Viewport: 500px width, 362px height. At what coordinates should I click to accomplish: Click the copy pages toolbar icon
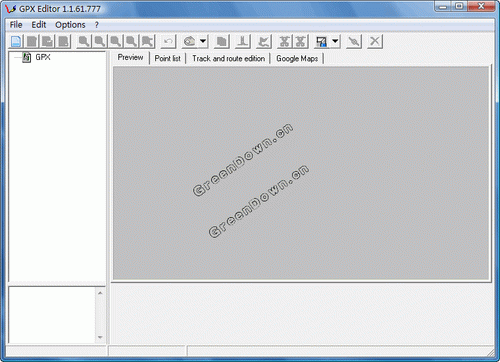tap(222, 42)
